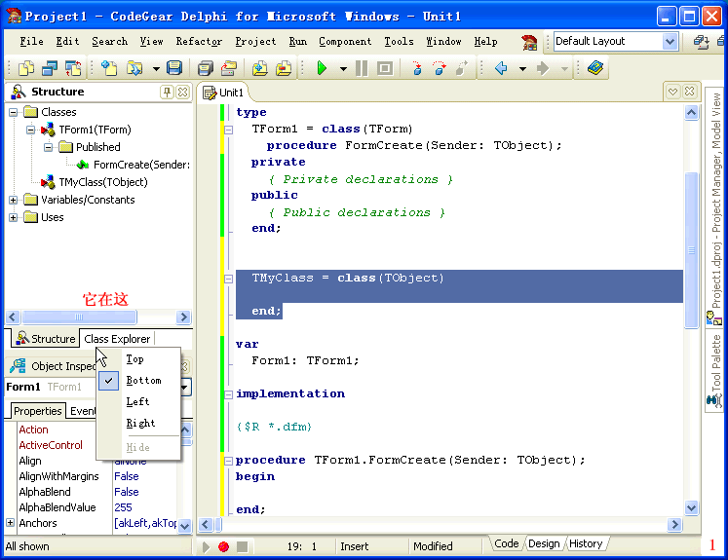Select the Unit1 editor tab

(x=225, y=93)
